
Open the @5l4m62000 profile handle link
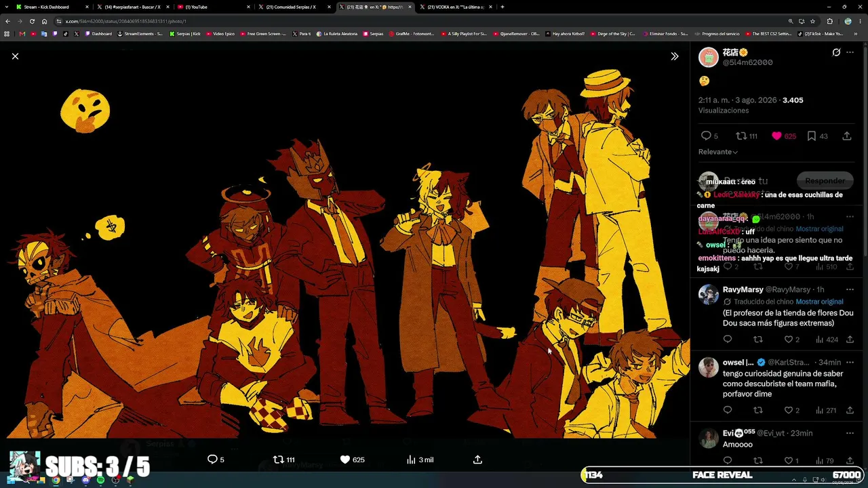pyautogui.click(x=747, y=62)
